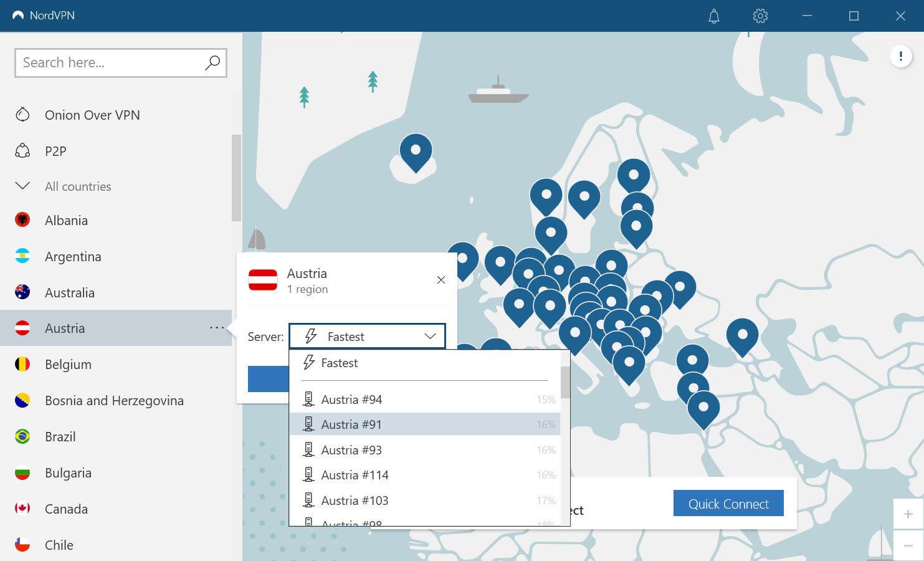
Task: Click the Onion Over VPN icon
Action: (22, 114)
